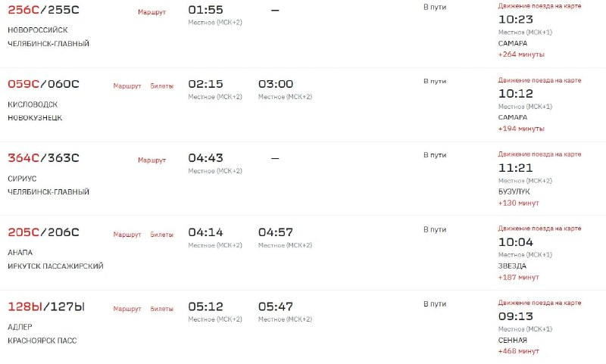Select train number 364С/363С
Image resolution: width=606 pixels, height=364 pixels.
click(43, 158)
